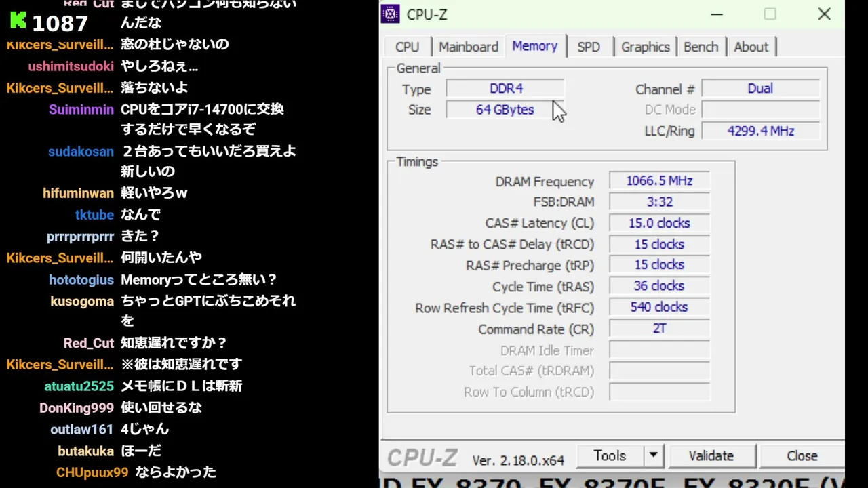This screenshot has height=488, width=868.
Task: Click the tRAS 36 clocks value
Action: pyautogui.click(x=659, y=286)
